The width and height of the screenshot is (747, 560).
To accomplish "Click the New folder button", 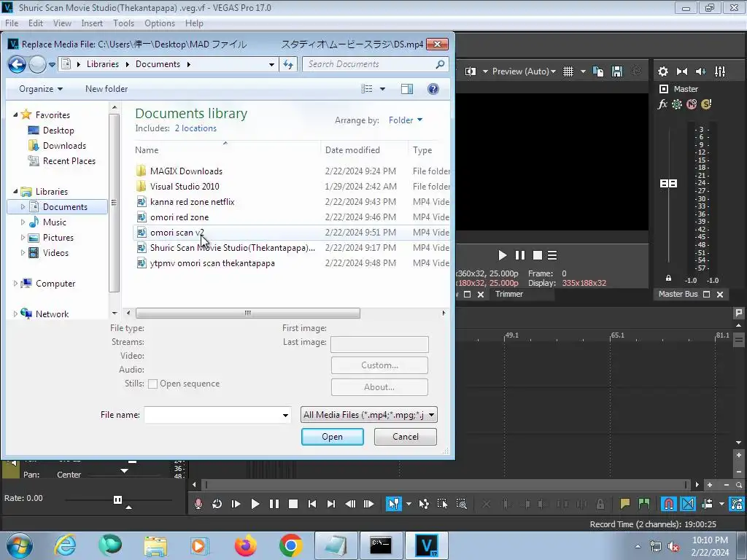I will click(x=107, y=89).
